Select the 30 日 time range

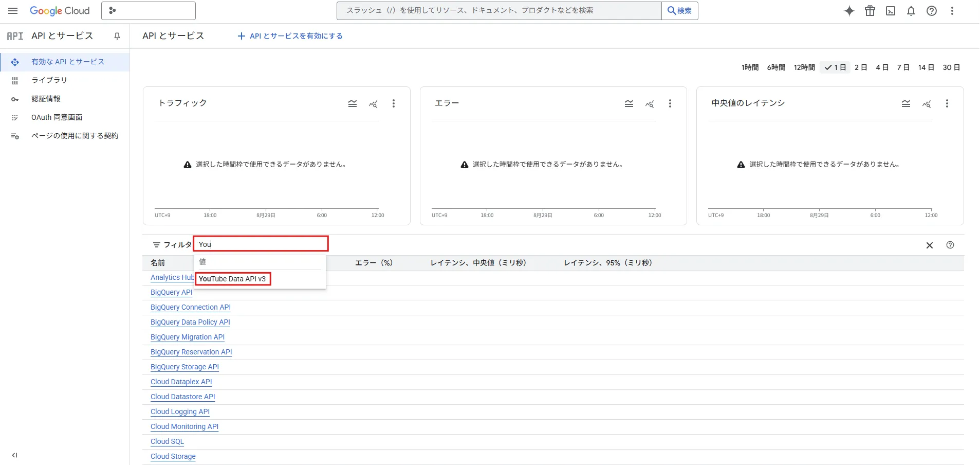[x=951, y=67]
